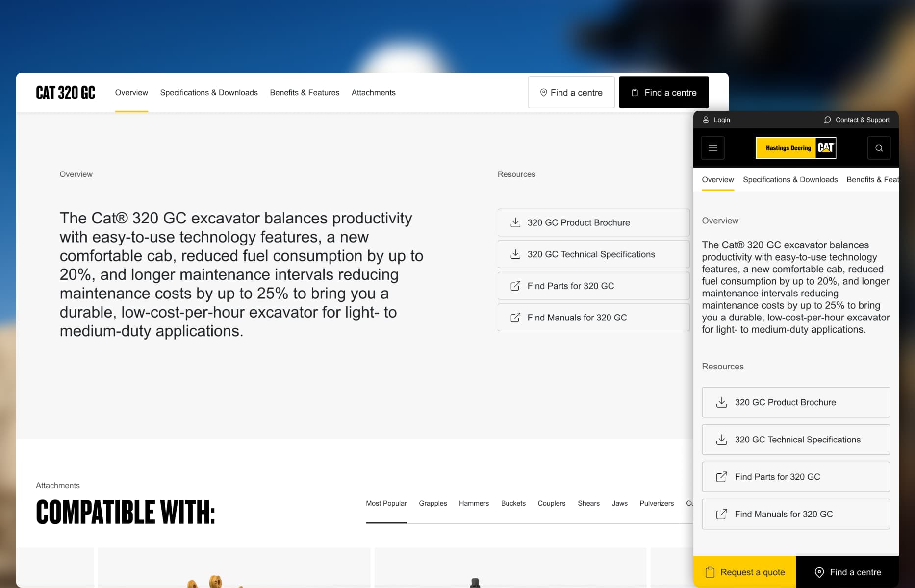Click the Login user icon

click(706, 120)
